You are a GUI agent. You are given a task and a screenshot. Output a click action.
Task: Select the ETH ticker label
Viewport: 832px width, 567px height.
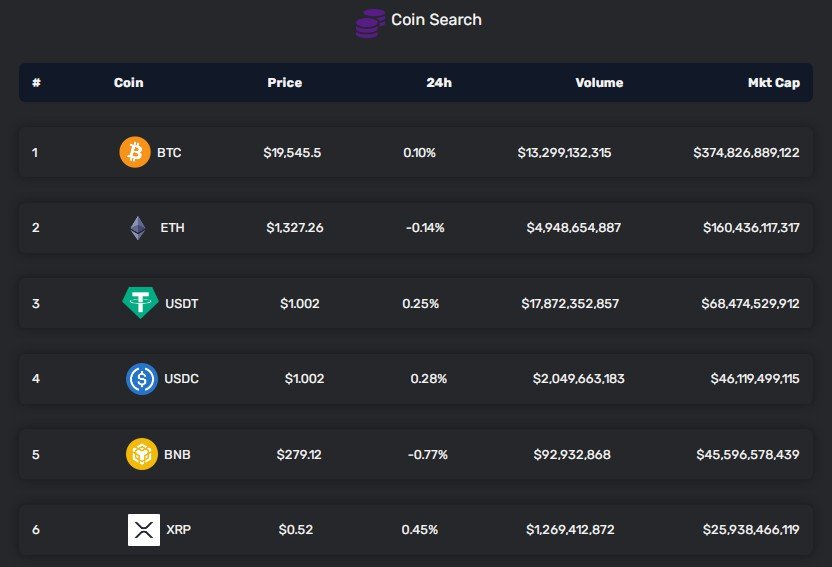pos(172,228)
